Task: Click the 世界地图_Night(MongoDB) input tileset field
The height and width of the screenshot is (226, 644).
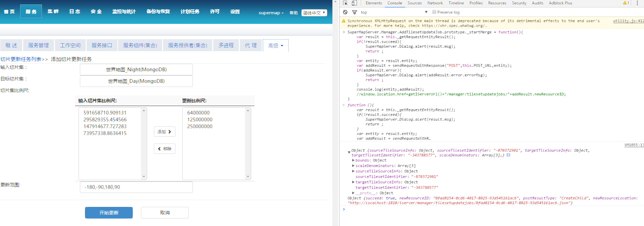Action: coord(136,70)
